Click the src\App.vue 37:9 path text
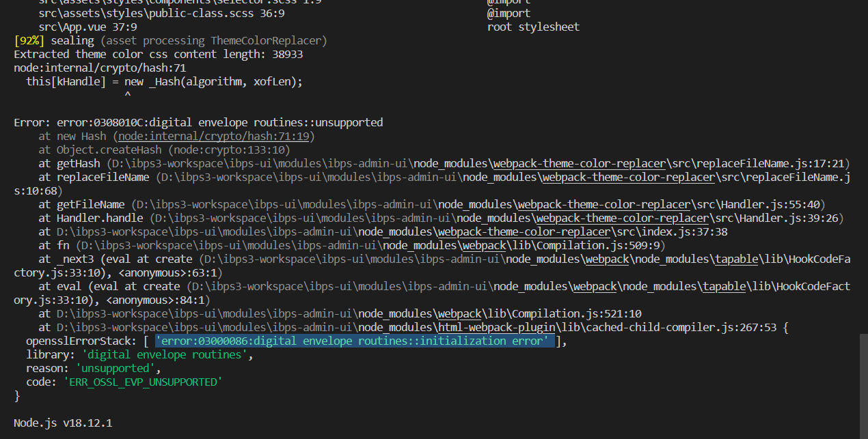Viewport: 868px width, 439px height. coord(87,27)
